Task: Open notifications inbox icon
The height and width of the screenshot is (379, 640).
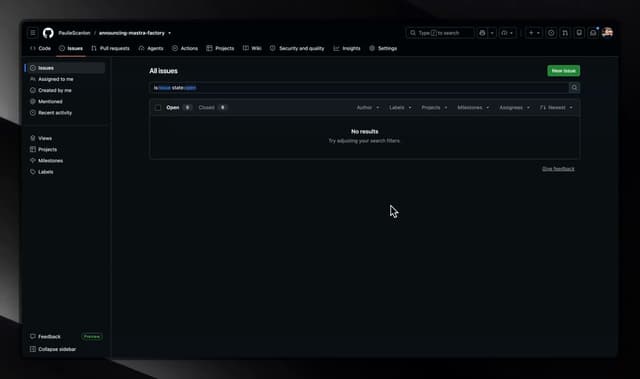Action: 593,33
